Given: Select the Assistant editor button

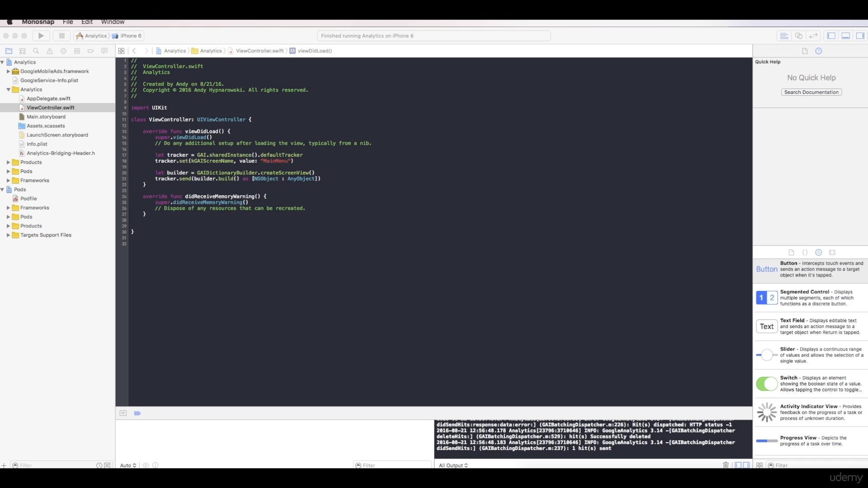Looking at the screenshot, I should (x=799, y=36).
